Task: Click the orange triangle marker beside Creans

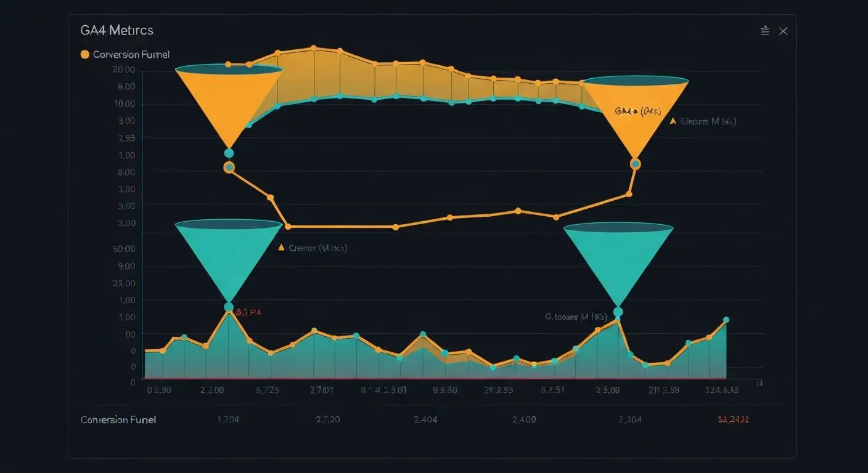Action: click(281, 248)
